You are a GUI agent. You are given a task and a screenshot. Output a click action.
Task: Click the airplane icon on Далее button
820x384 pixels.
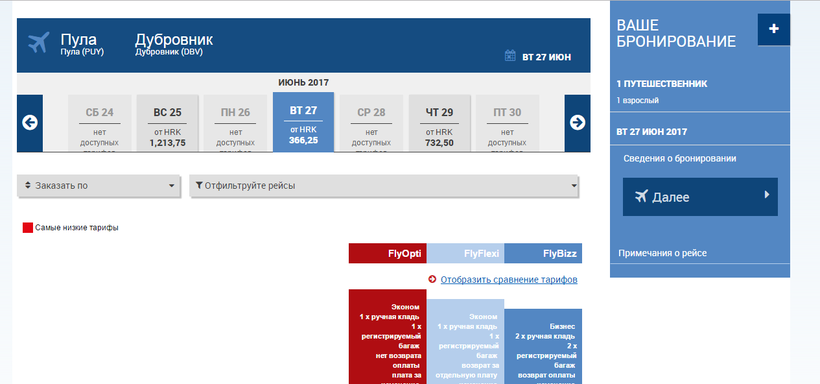641,197
